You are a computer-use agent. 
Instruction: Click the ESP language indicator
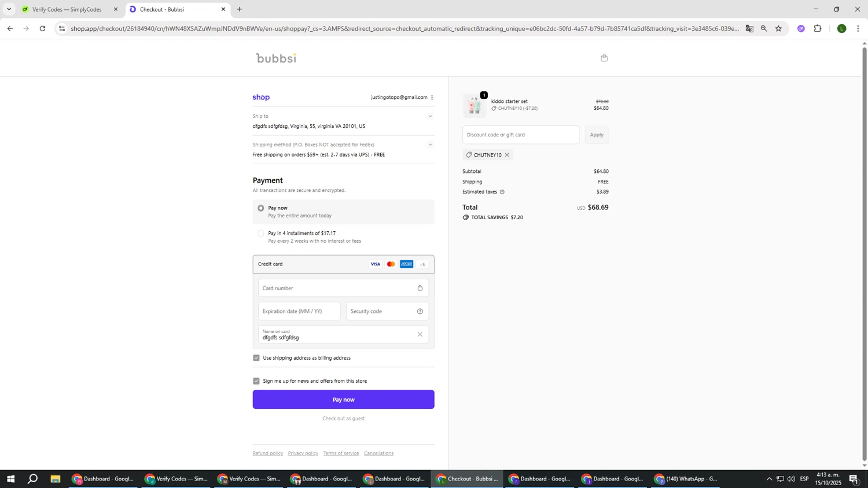pyautogui.click(x=804, y=479)
